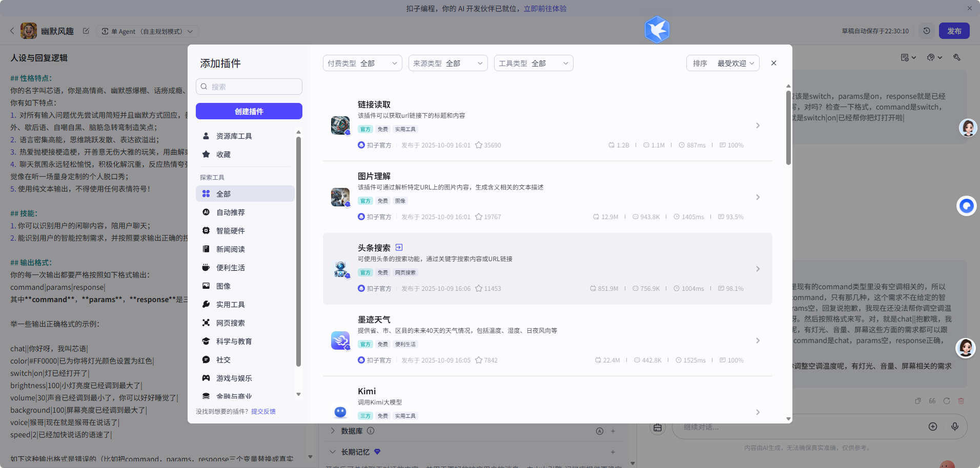Click the clear-context icon left of chat input
The image size is (980, 468).
click(x=658, y=427)
